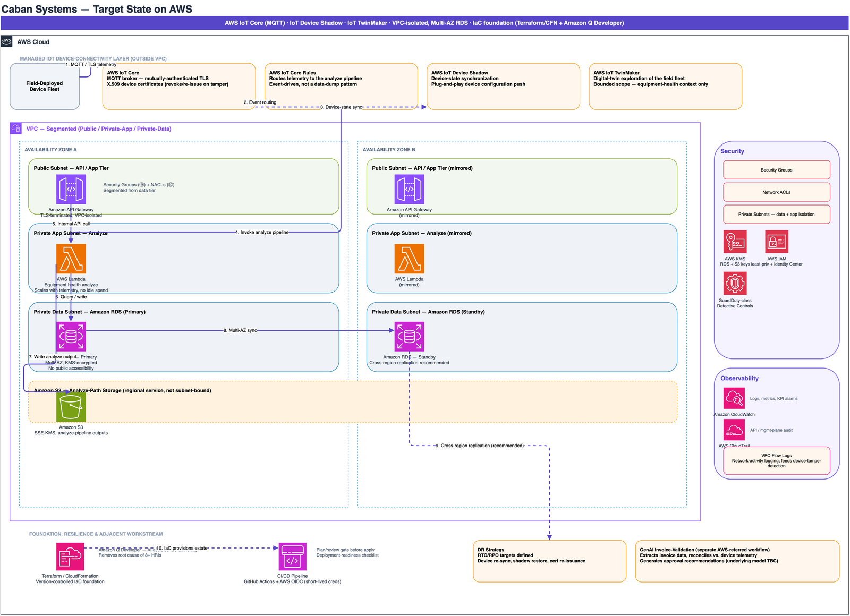Click the 'AVAILABILITY ZONE A' label

coord(50,150)
